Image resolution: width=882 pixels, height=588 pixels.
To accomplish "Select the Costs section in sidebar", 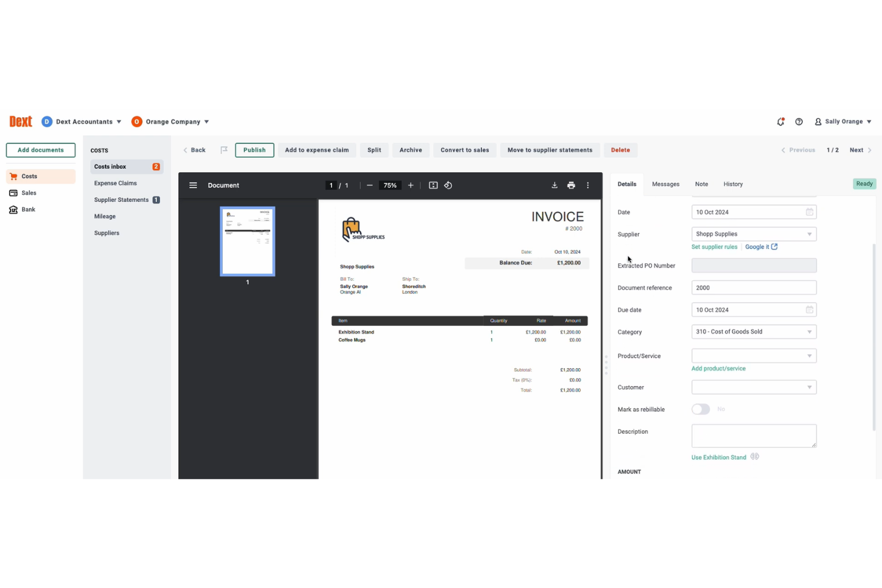I will pyautogui.click(x=29, y=176).
